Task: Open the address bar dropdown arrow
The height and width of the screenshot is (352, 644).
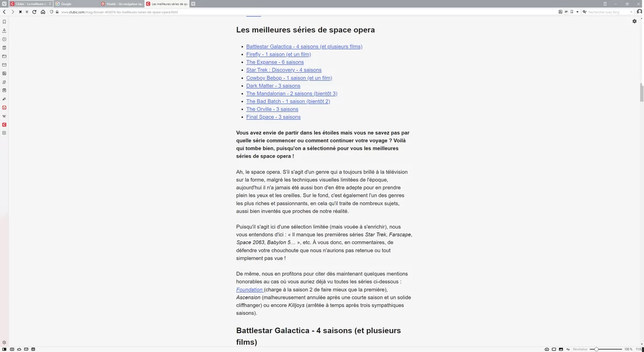Action: [x=577, y=12]
